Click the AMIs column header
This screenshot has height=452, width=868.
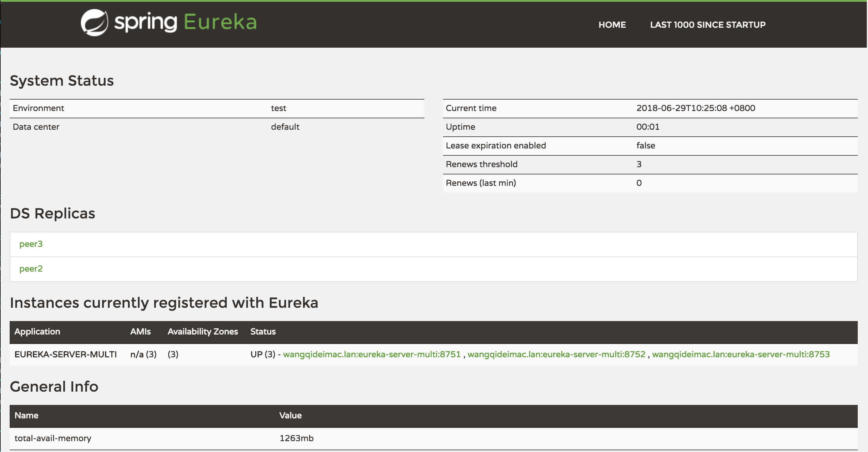point(141,332)
